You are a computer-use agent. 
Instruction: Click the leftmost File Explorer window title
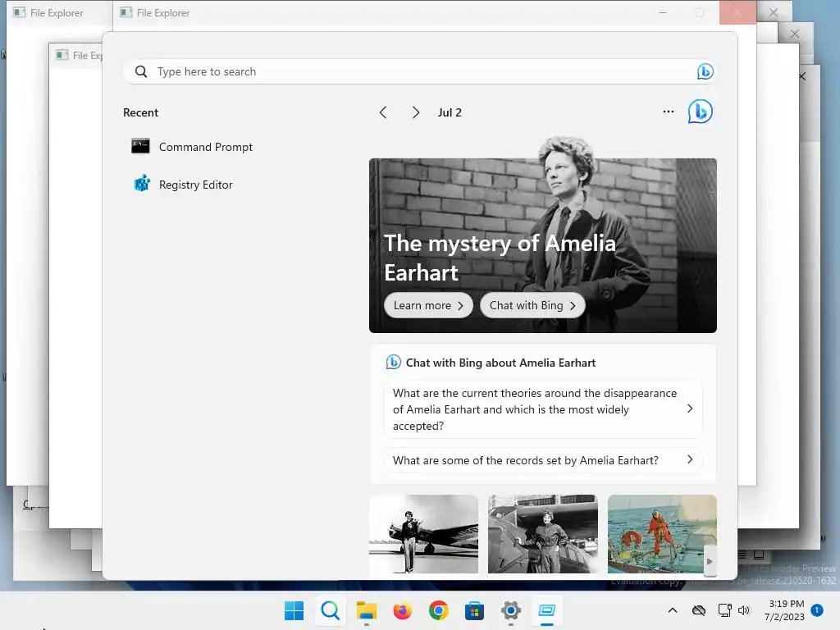pyautogui.click(x=57, y=13)
